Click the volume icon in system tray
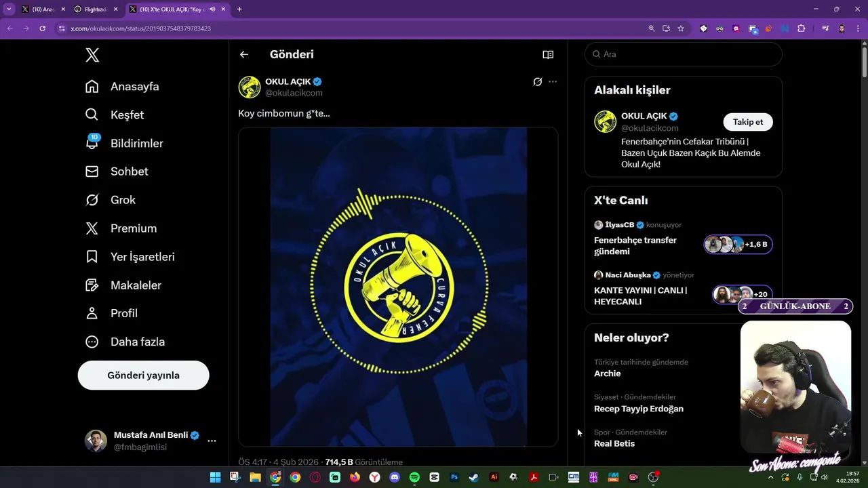Image resolution: width=868 pixels, height=488 pixels. tap(824, 477)
